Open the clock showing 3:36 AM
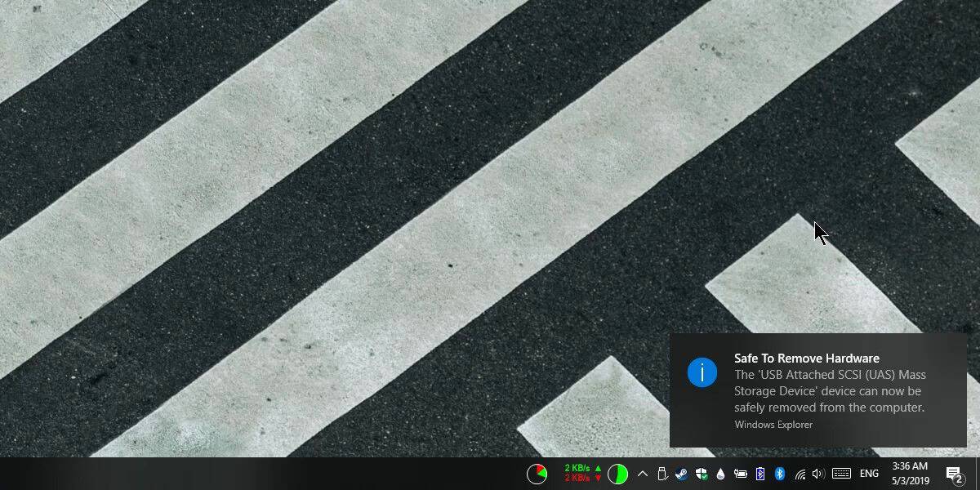 [x=910, y=474]
